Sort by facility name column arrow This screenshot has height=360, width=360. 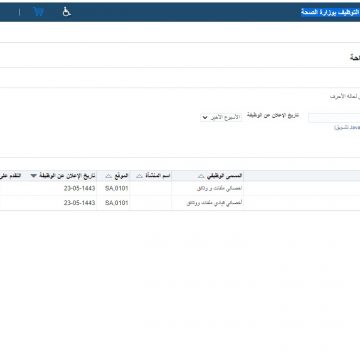pyautogui.click(x=139, y=176)
